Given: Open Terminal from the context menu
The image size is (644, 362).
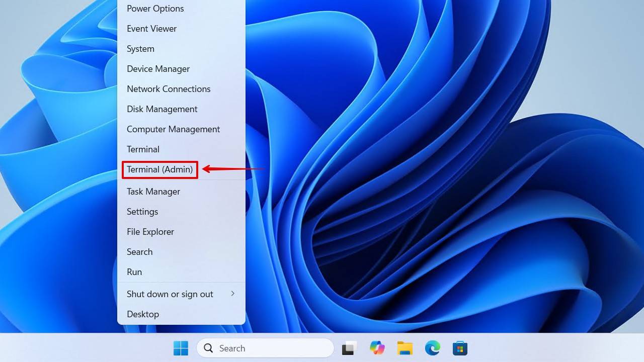Looking at the screenshot, I should tap(143, 149).
